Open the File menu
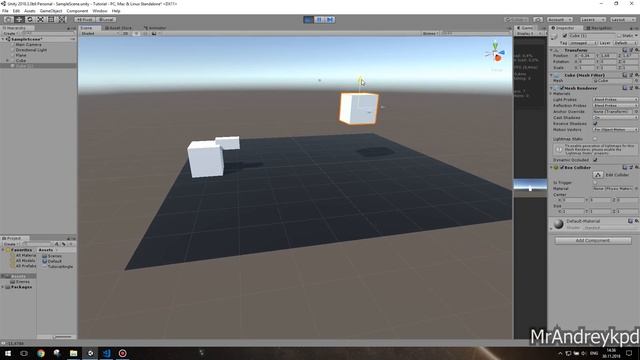 point(5,11)
